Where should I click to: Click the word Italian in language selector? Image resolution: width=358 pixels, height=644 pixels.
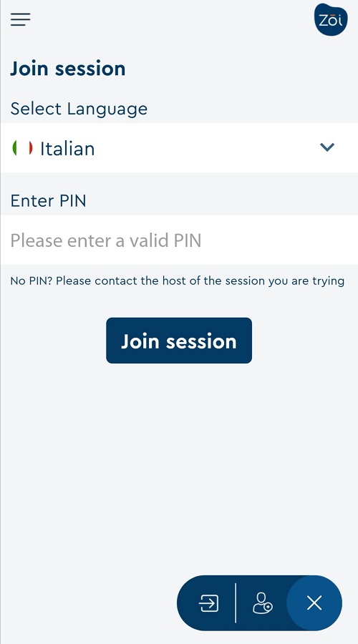click(x=67, y=148)
